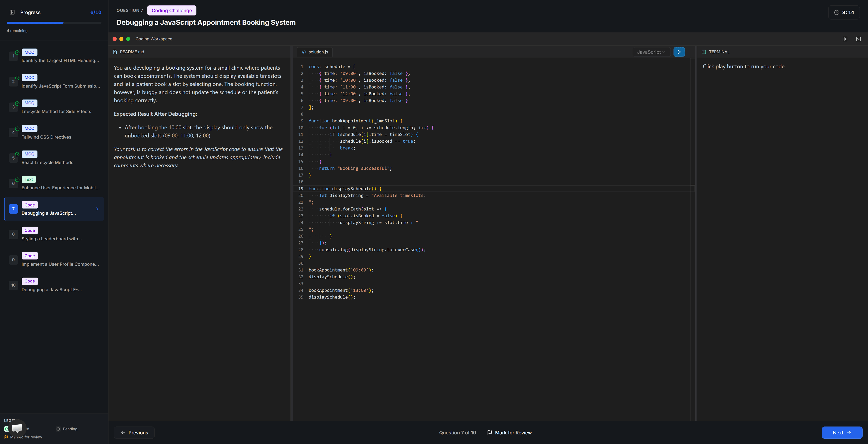Click the green check icon on question 1
Screen dimensions: 868x444
(17, 53)
